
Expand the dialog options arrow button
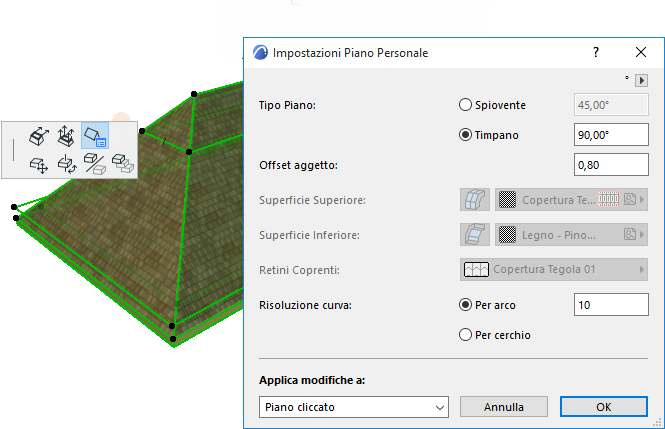click(x=641, y=80)
